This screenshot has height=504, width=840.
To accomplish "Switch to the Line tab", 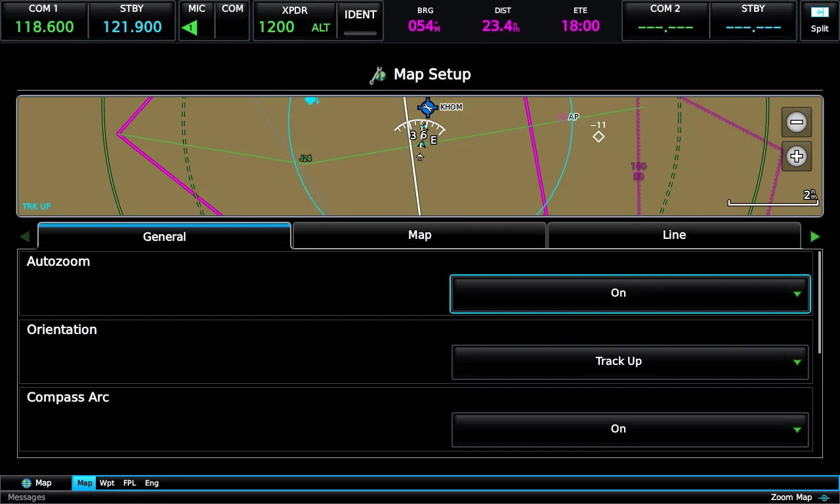I will click(x=674, y=235).
